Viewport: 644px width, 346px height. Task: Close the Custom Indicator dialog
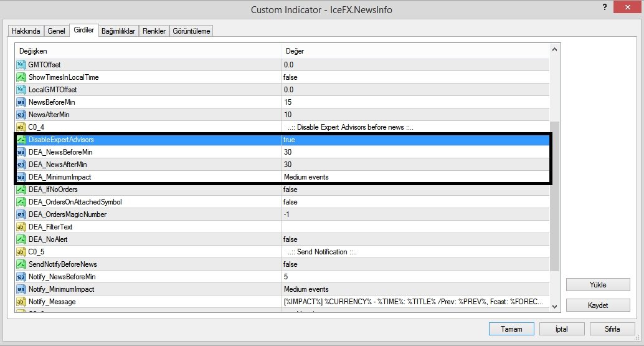pyautogui.click(x=627, y=7)
